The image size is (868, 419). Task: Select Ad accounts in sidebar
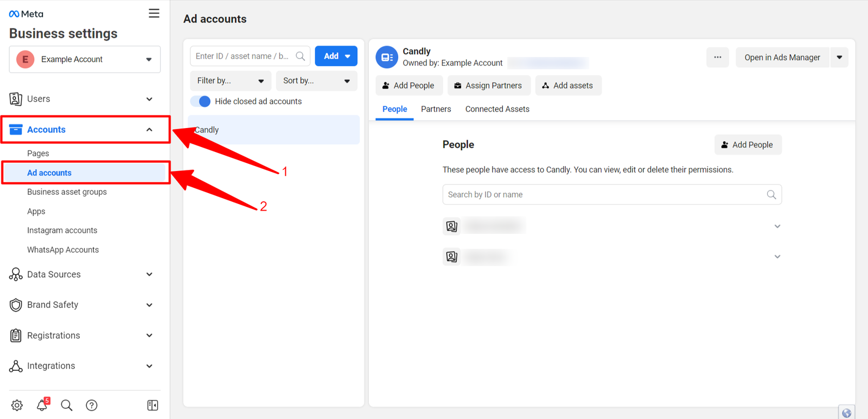click(49, 173)
